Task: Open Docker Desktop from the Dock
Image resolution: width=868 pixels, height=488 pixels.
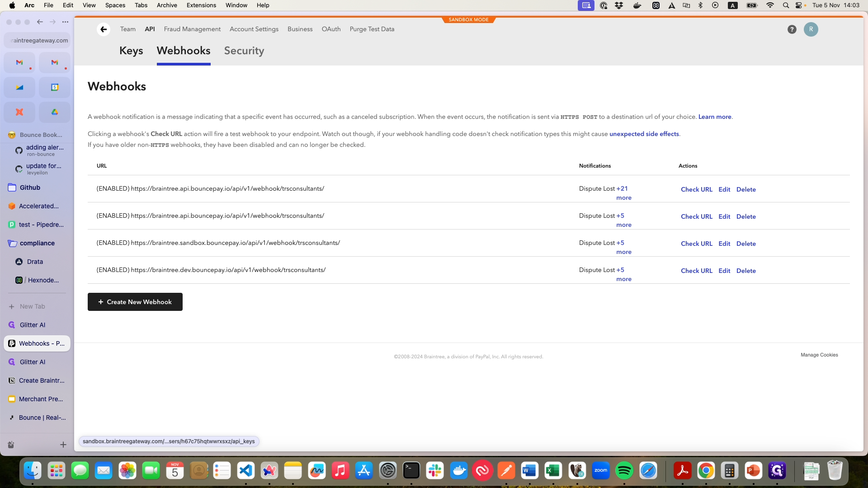Action: (459, 471)
